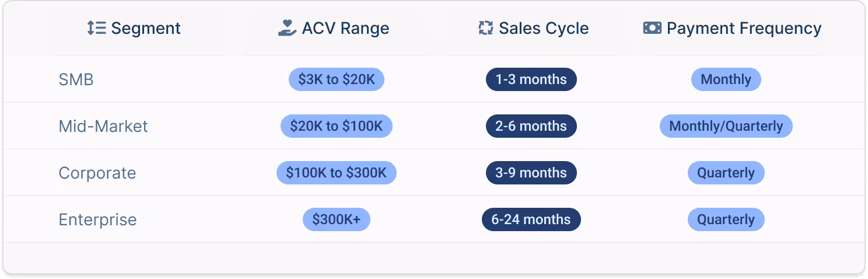The image size is (868, 279).
Task: Click the $3K to $20K badge
Action: [337, 79]
